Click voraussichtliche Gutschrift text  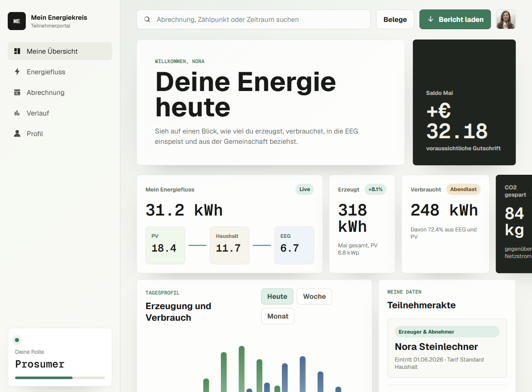(x=463, y=149)
